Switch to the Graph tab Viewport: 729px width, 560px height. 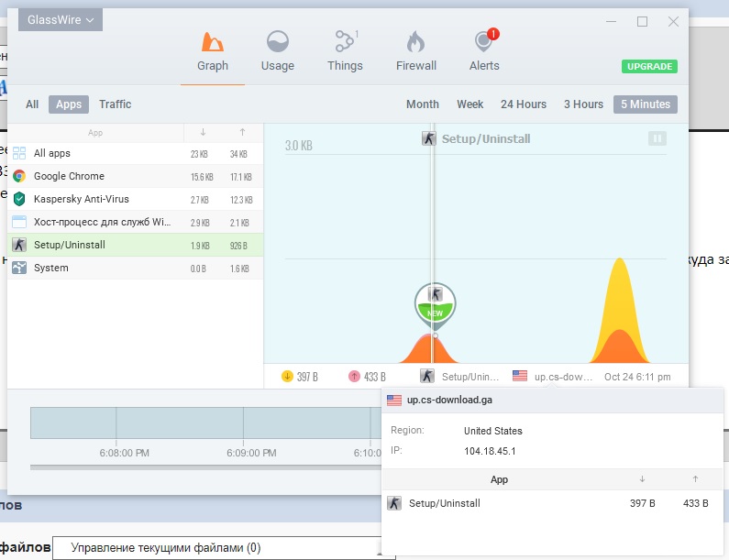point(213,52)
